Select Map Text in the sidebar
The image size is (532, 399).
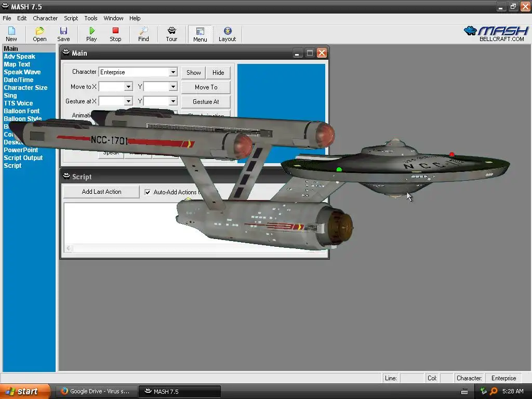[x=17, y=64]
